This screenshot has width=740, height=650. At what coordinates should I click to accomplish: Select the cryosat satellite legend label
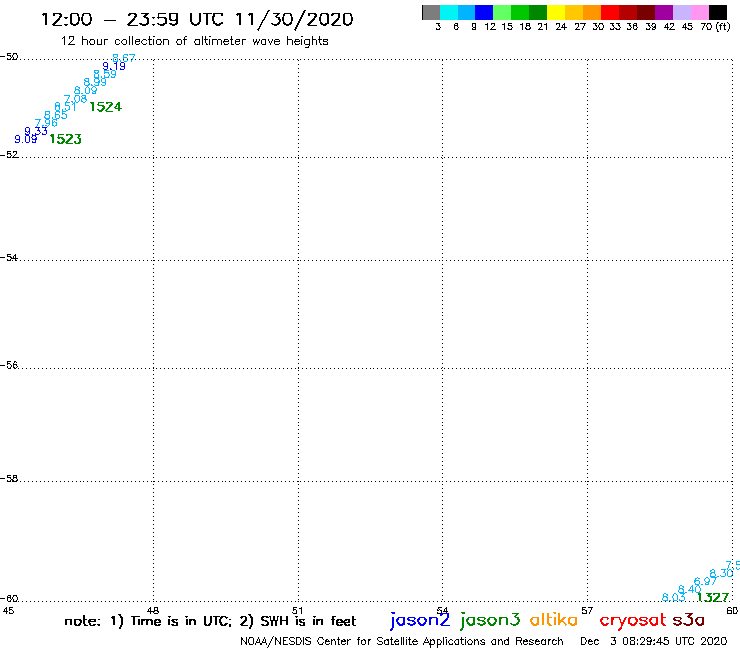[x=632, y=621]
